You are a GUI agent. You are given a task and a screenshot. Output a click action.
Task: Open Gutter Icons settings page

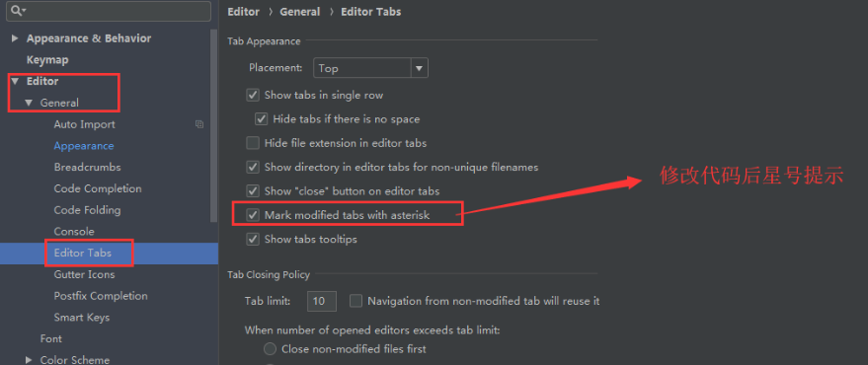85,274
